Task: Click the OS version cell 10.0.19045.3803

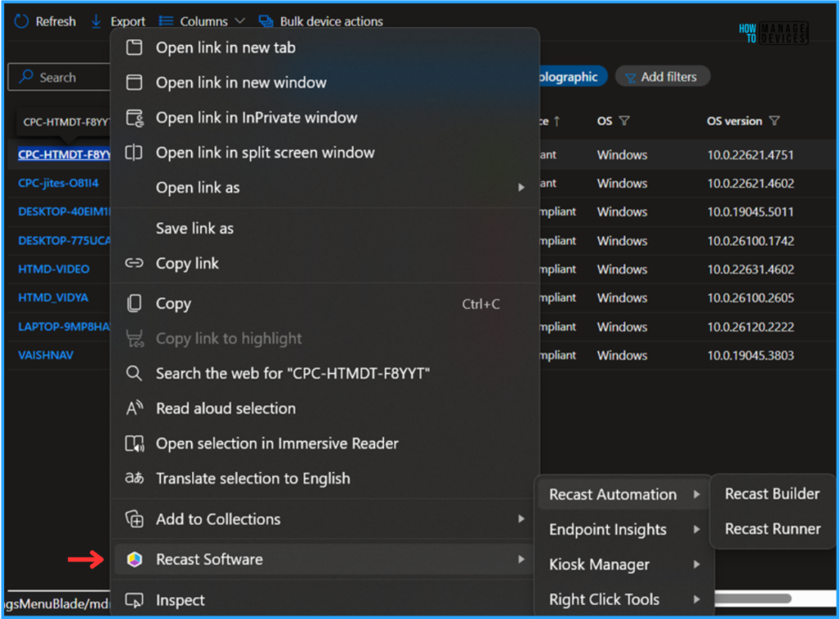Action: tap(750, 356)
